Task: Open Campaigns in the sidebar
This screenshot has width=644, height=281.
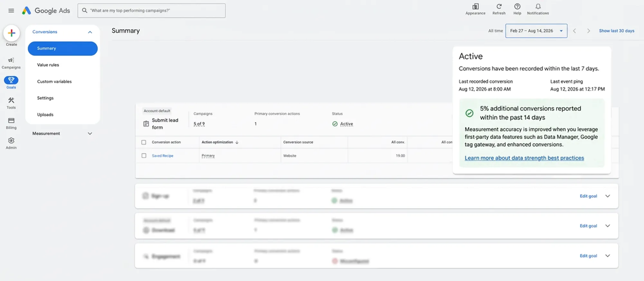Action: coord(11,63)
